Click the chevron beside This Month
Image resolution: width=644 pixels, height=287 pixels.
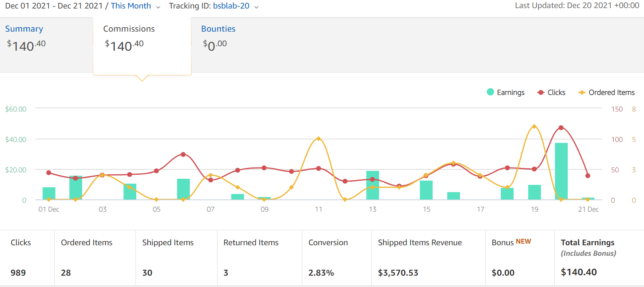coord(158,7)
